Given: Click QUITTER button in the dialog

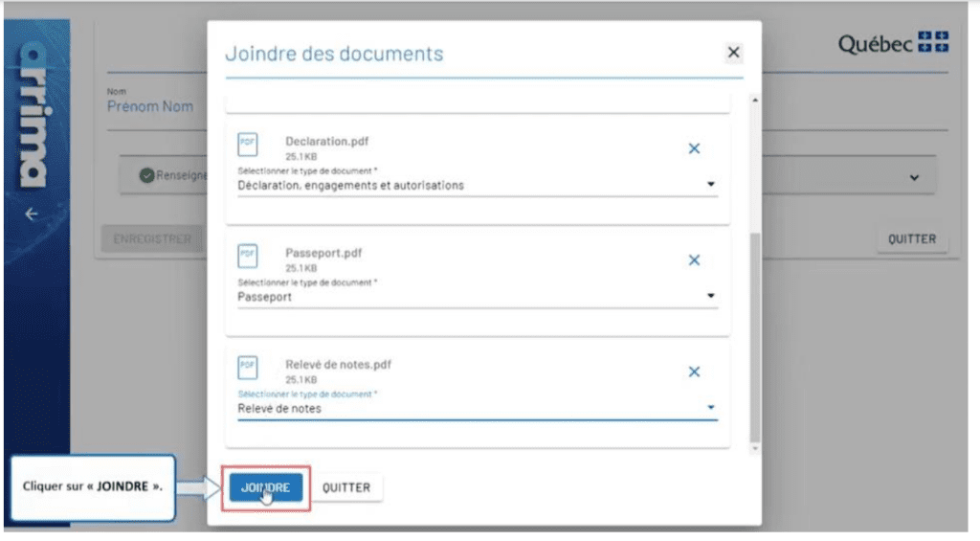Looking at the screenshot, I should 346,487.
